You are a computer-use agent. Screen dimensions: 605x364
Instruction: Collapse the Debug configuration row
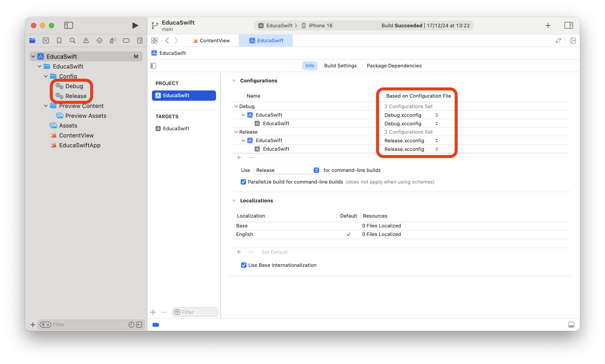click(236, 106)
